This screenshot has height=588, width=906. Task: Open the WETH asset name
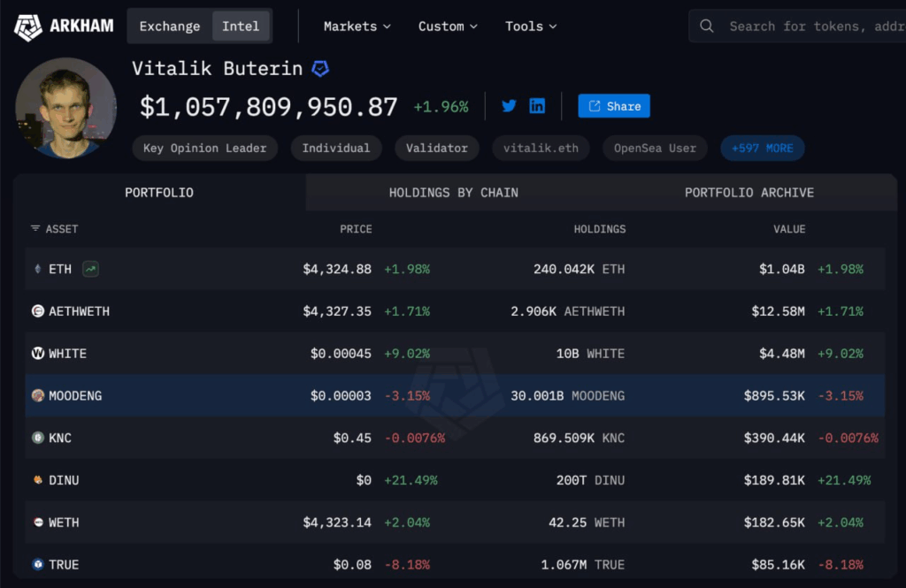click(64, 523)
